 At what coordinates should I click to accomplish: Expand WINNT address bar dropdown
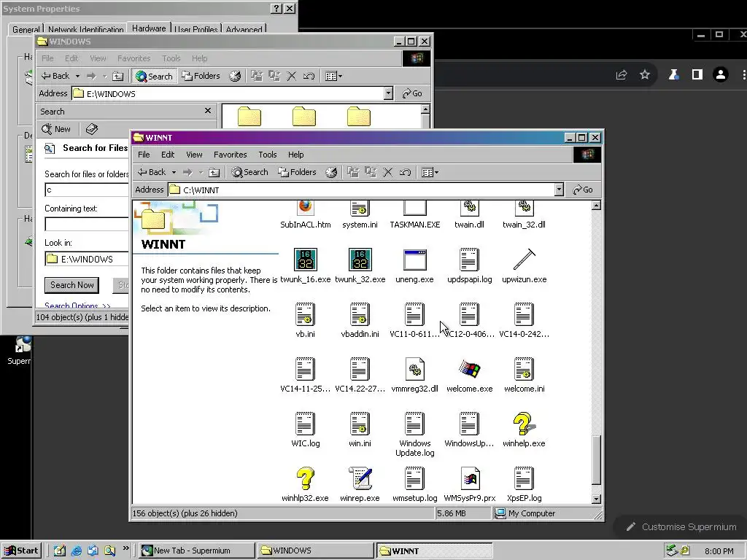click(x=559, y=190)
